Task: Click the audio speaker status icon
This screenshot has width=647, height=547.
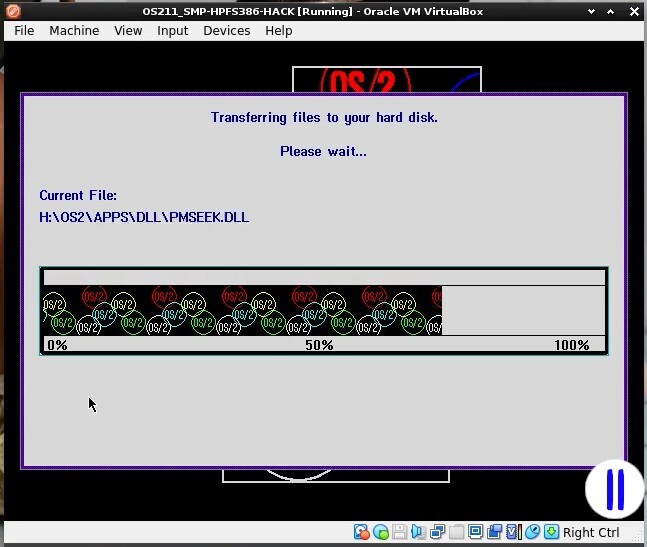Action: pos(418,532)
